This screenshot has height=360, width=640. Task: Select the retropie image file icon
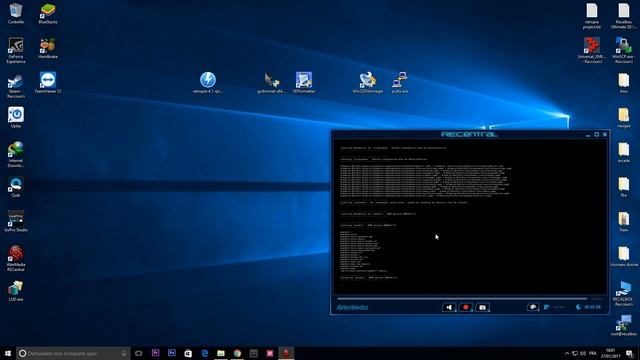click(208, 82)
